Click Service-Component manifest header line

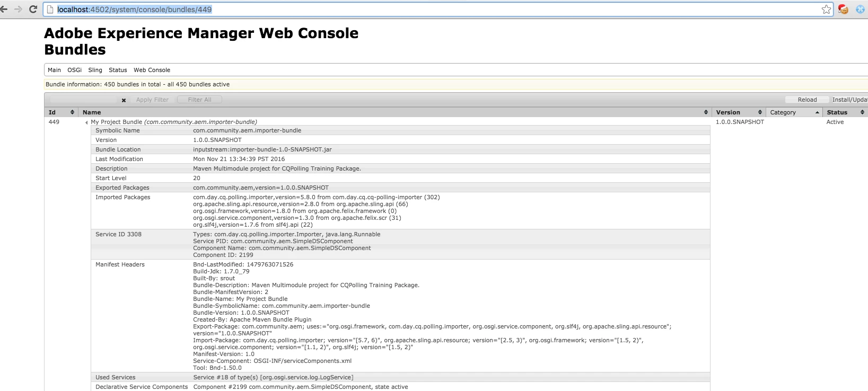272,361
